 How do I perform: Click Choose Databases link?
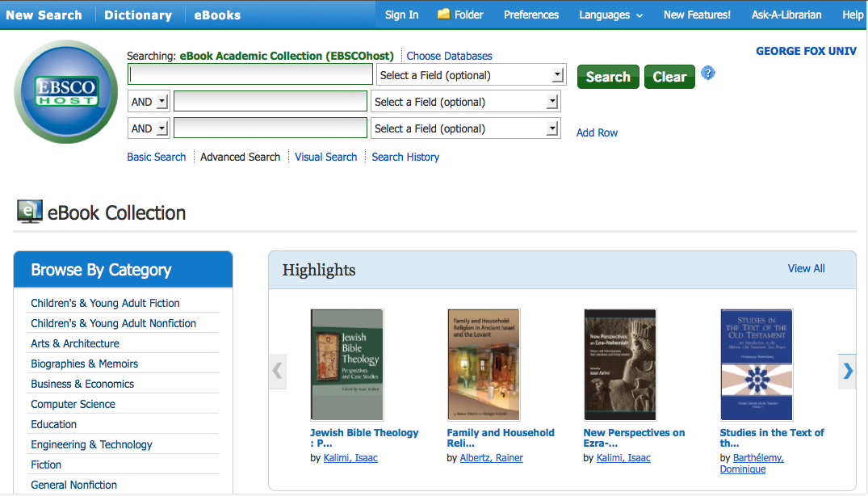click(449, 56)
